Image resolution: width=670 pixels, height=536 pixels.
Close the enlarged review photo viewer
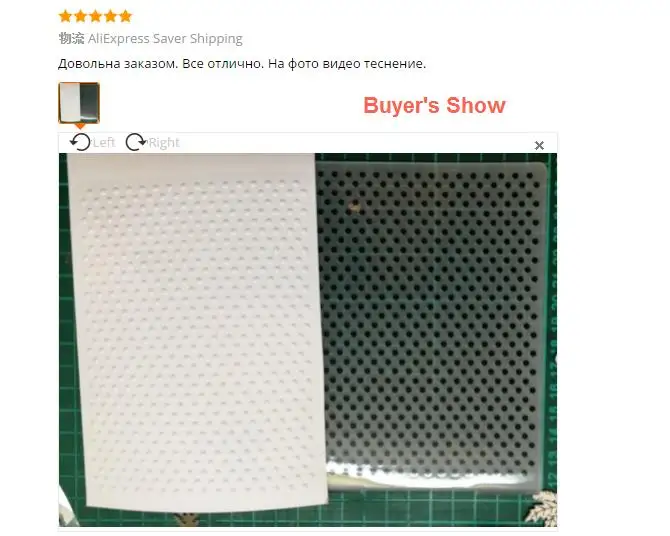pos(539,146)
